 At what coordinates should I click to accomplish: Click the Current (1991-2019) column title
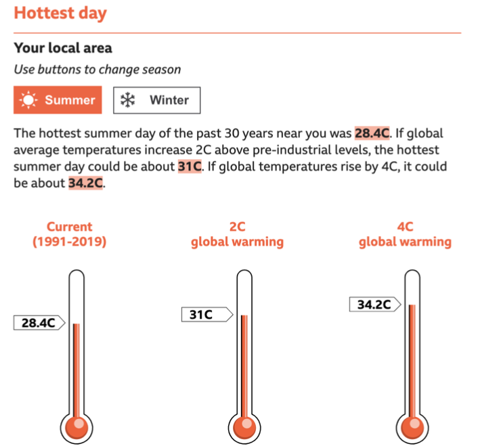[x=69, y=234]
